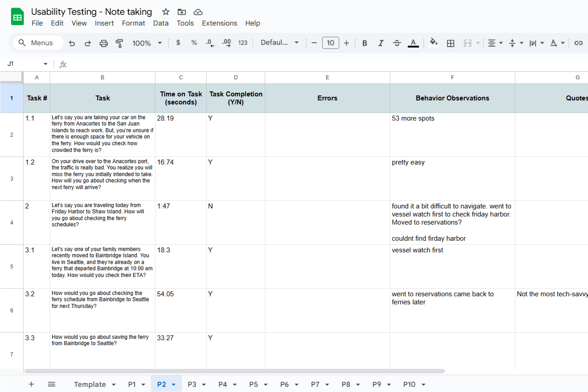
Task: Star the Usability Testing document
Action: pyautogui.click(x=166, y=12)
